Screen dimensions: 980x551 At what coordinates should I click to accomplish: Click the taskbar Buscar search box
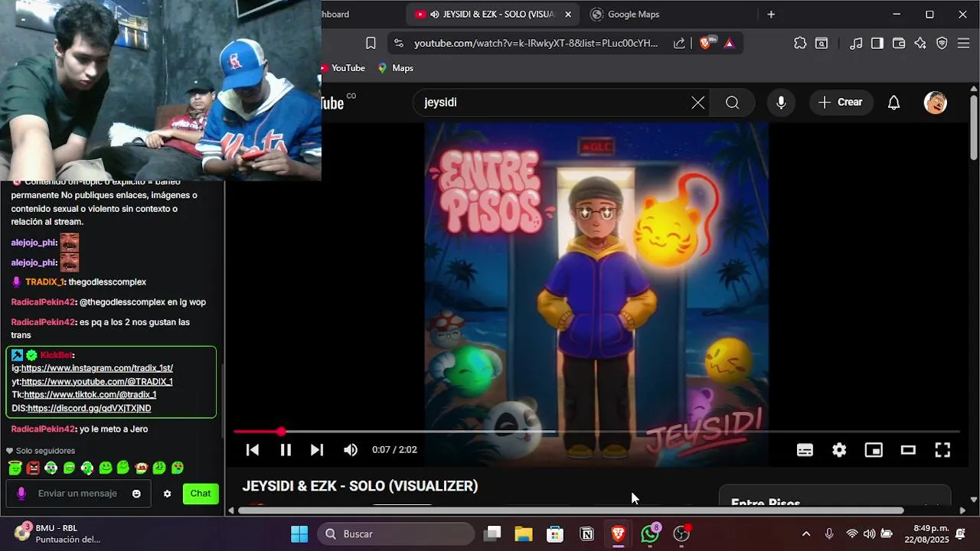[x=396, y=534]
